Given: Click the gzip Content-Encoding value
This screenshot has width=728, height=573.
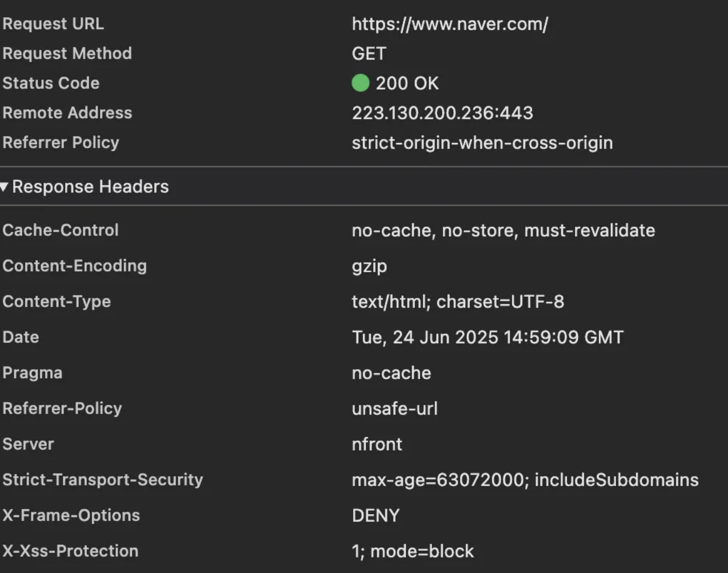Looking at the screenshot, I should 369,266.
